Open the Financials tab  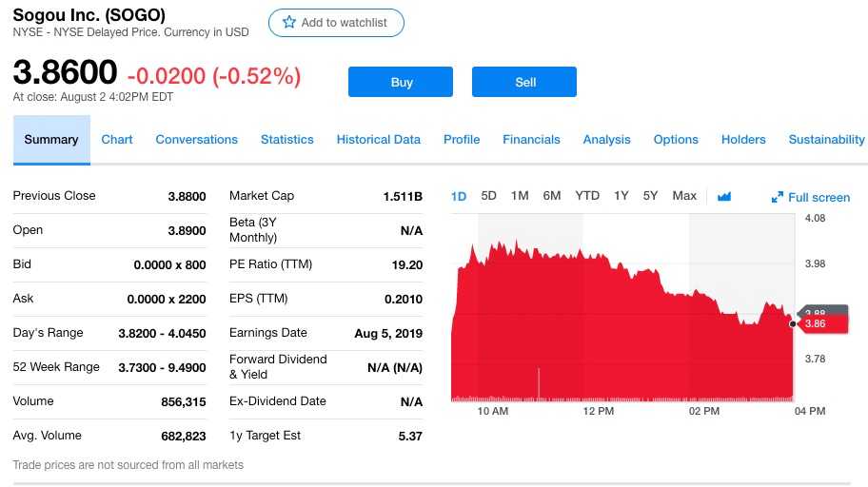tap(531, 140)
